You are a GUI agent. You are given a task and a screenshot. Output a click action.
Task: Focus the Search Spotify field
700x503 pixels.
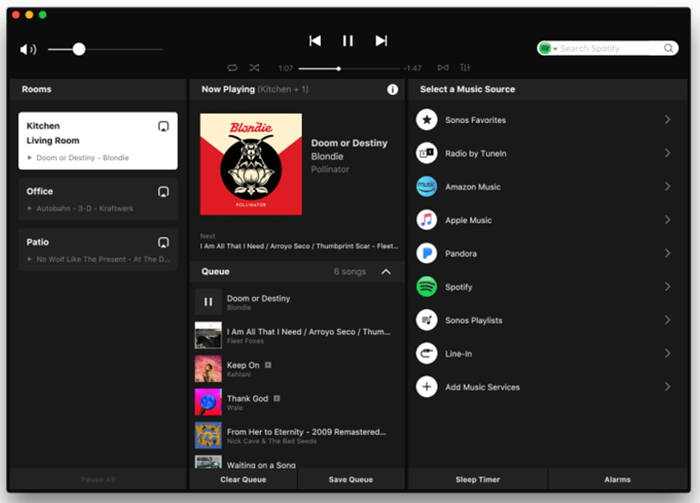[610, 48]
